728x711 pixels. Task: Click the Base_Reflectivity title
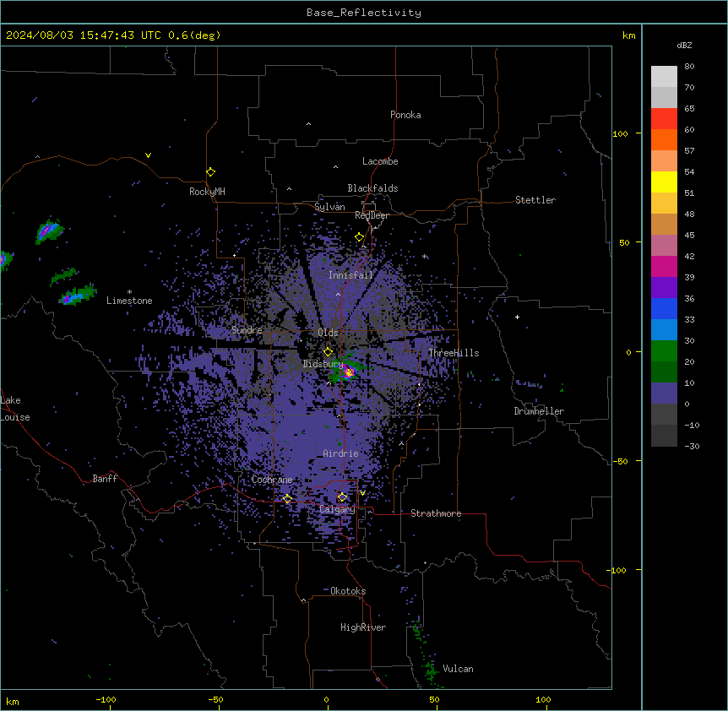point(363,13)
